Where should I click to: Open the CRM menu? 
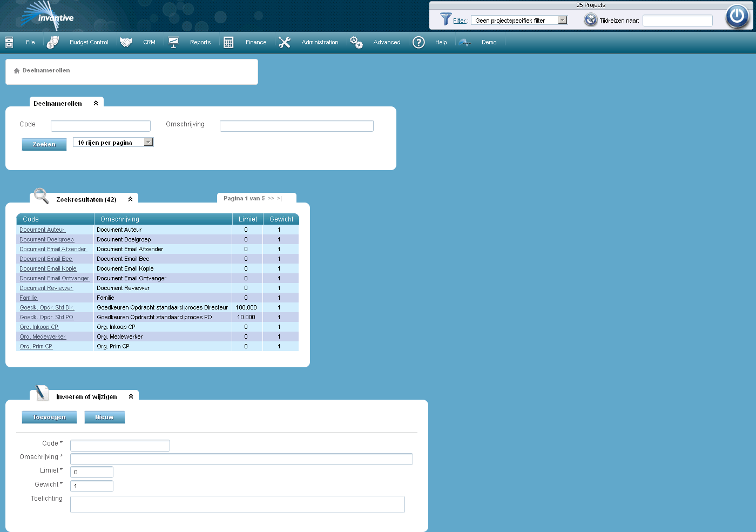(x=149, y=42)
